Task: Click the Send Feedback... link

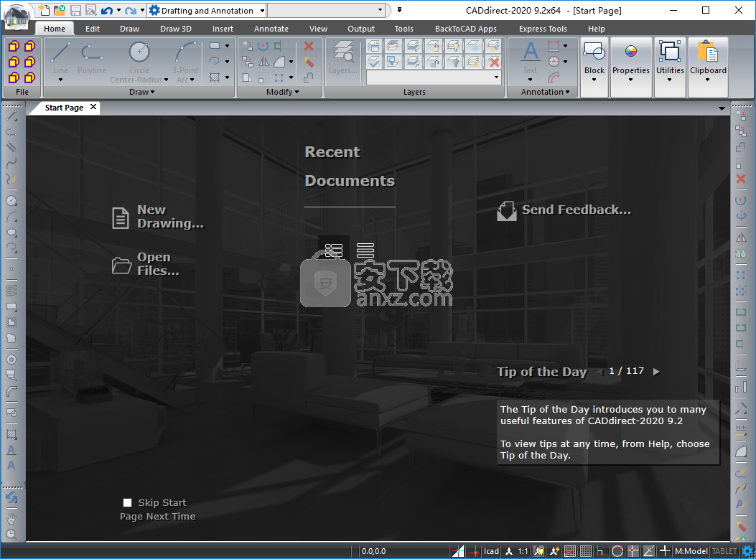Action: coord(577,210)
